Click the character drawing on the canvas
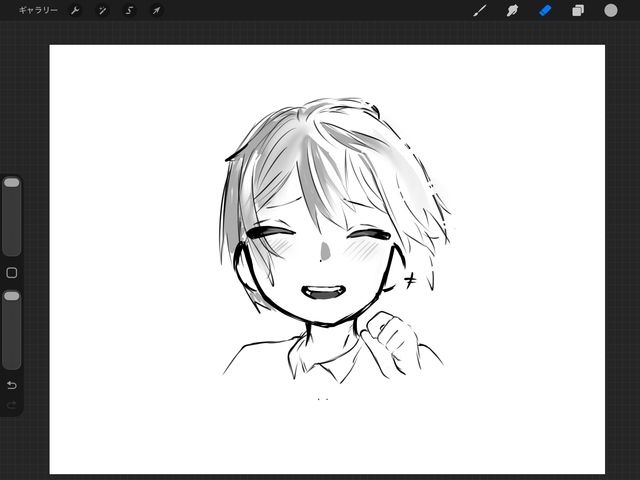This screenshot has width=640, height=480. pos(335,241)
